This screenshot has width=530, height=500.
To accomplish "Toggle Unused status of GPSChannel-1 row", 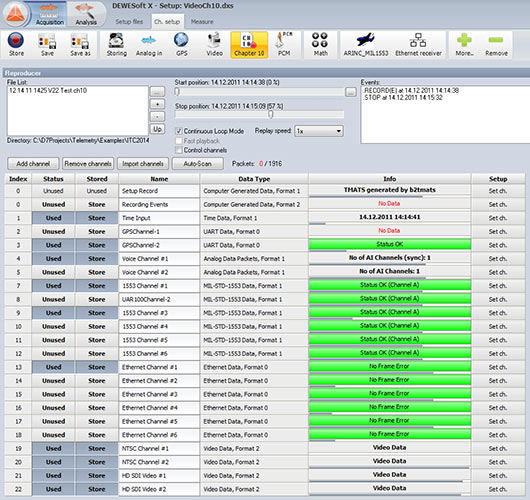I will click(x=53, y=232).
